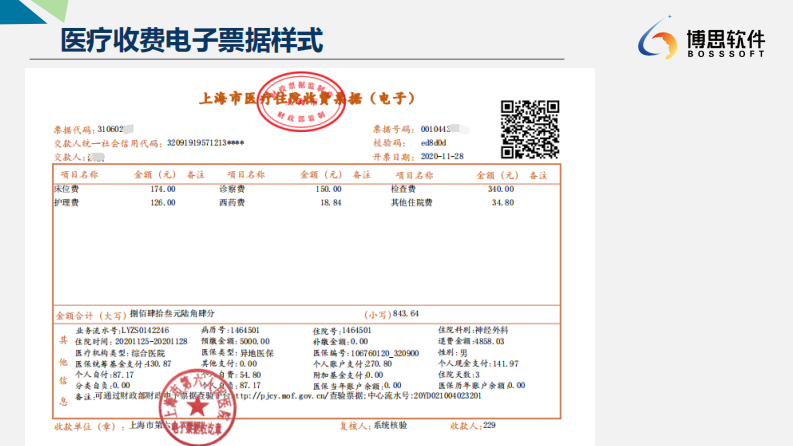The height and width of the screenshot is (446, 793).
Task: Click the 票据号码 0010443 field
Action: (x=421, y=129)
